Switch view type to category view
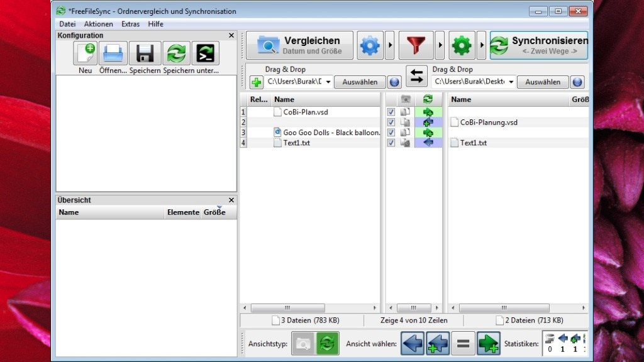Image resolution: width=644 pixels, height=362 pixels. [x=303, y=344]
